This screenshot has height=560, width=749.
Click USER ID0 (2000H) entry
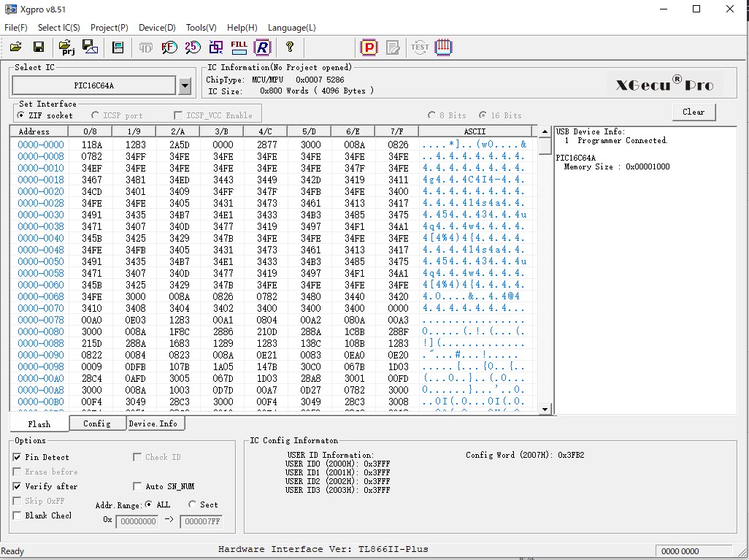click(x=337, y=464)
